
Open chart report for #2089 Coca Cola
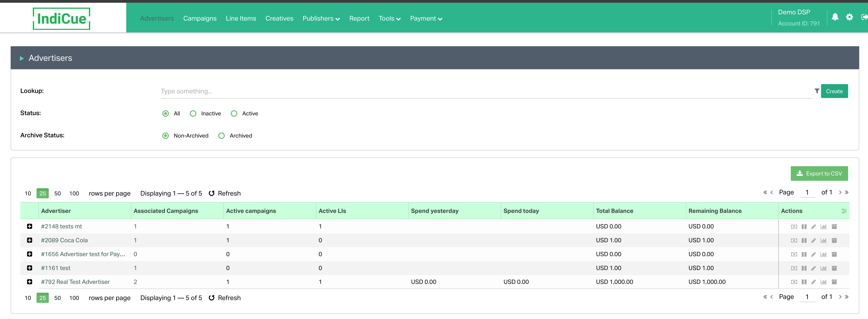coord(824,240)
